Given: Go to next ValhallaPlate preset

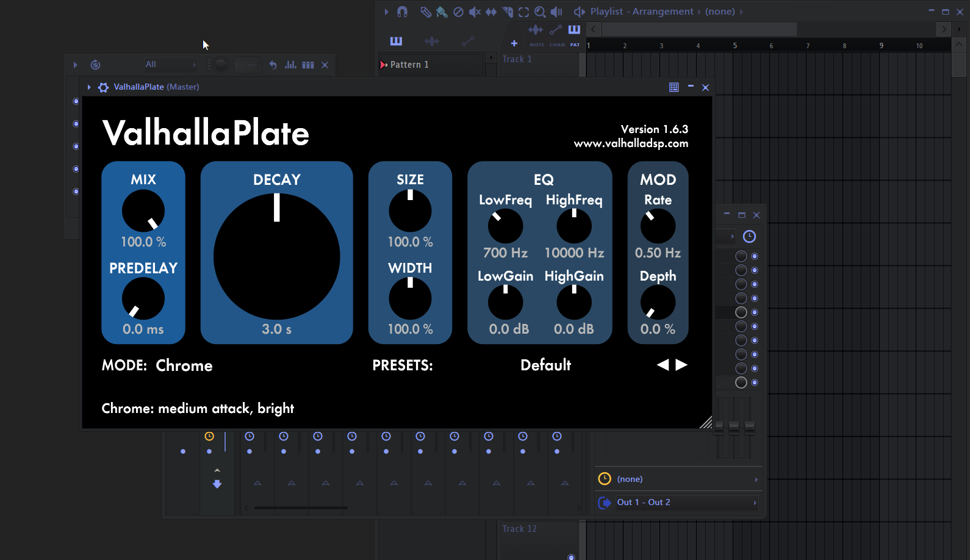Looking at the screenshot, I should (x=681, y=365).
